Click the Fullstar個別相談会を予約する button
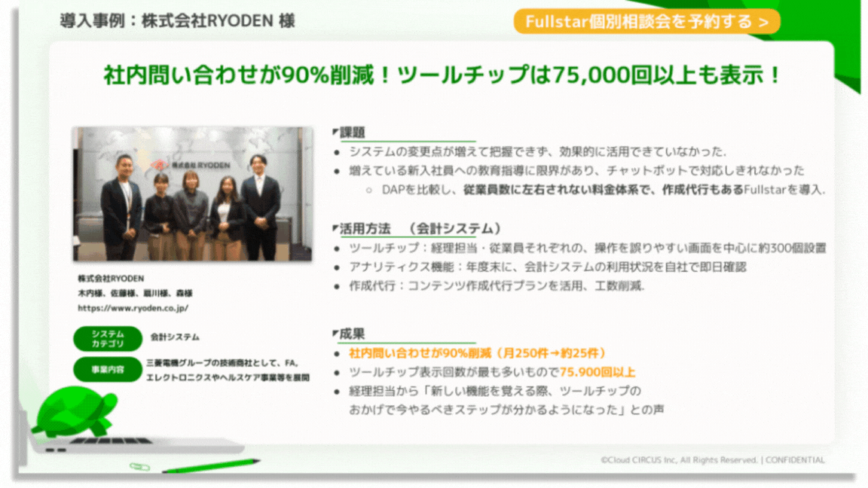This screenshot has height=488, width=868. pyautogui.click(x=646, y=22)
